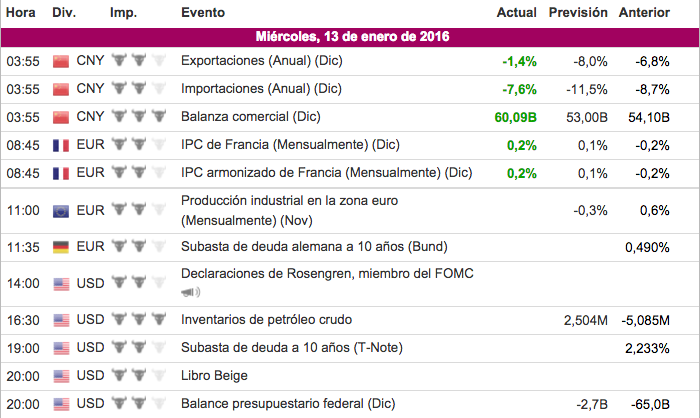This screenshot has height=418, width=700.
Task: Open the Inventarios de petróleo crudo event
Action: pyautogui.click(x=266, y=320)
